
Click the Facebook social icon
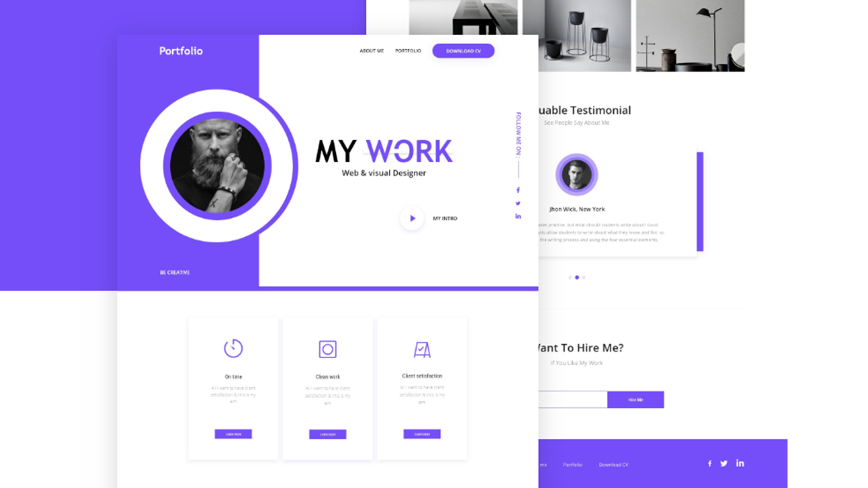click(518, 189)
